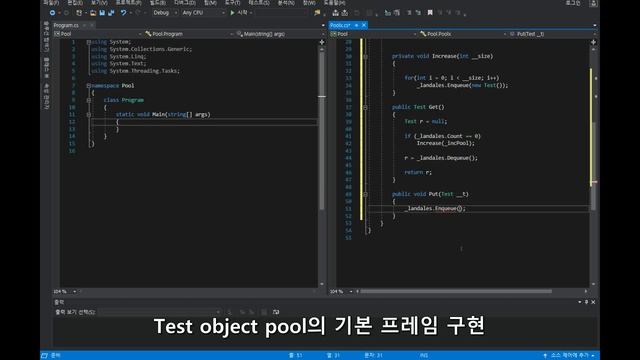Click the split-editor handle above left scrollbar
640x360 pixels.
322,42
